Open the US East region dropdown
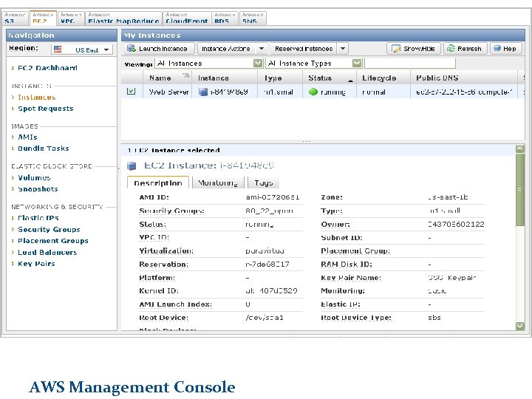The image size is (532, 399). pos(82,50)
